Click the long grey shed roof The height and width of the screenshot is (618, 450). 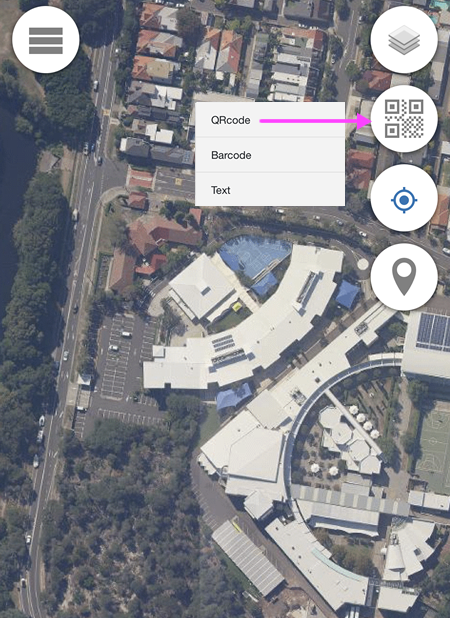(x=247, y=557)
